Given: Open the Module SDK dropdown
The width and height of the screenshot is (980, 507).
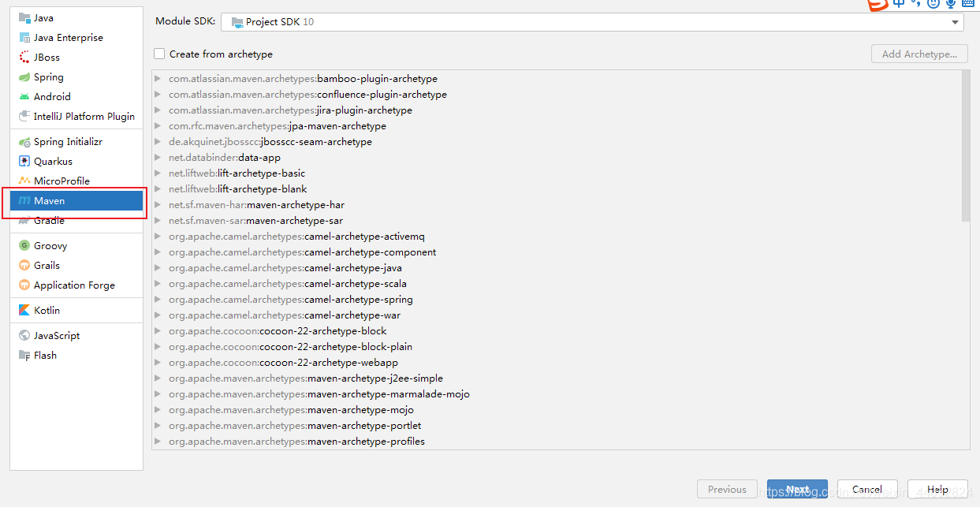Looking at the screenshot, I should (x=592, y=22).
